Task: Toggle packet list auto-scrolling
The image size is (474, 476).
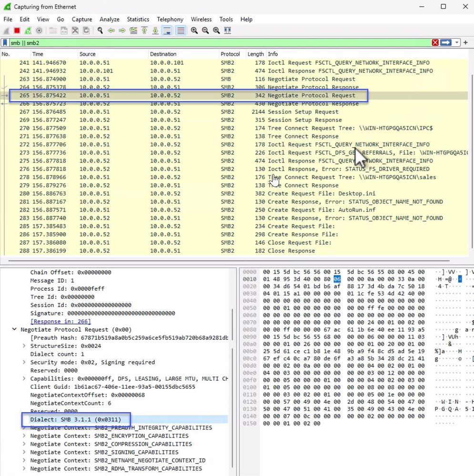Action: tap(168, 30)
